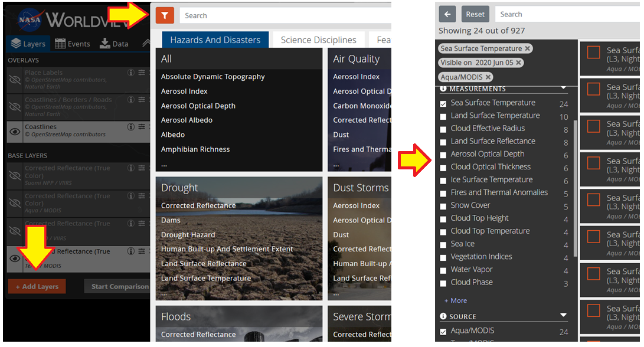The width and height of the screenshot is (644, 347).
Task: Open info for Coastlines / Borders / Roads layer
Action: pos(130,100)
